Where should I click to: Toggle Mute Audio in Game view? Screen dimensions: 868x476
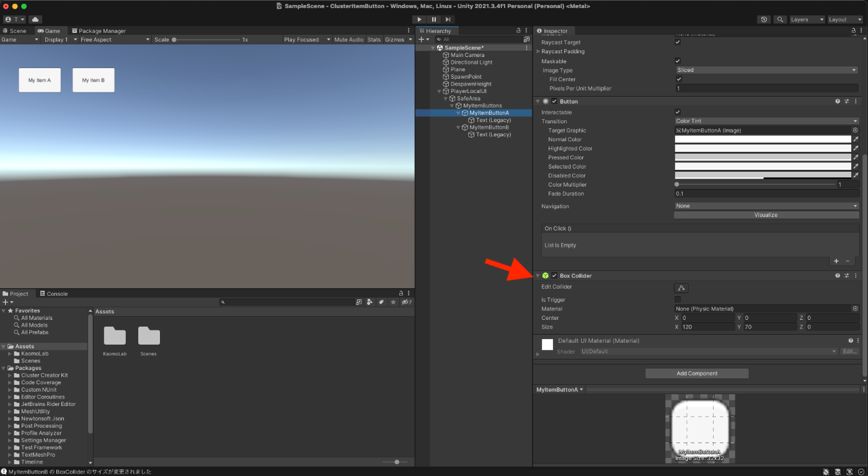[x=348, y=40]
